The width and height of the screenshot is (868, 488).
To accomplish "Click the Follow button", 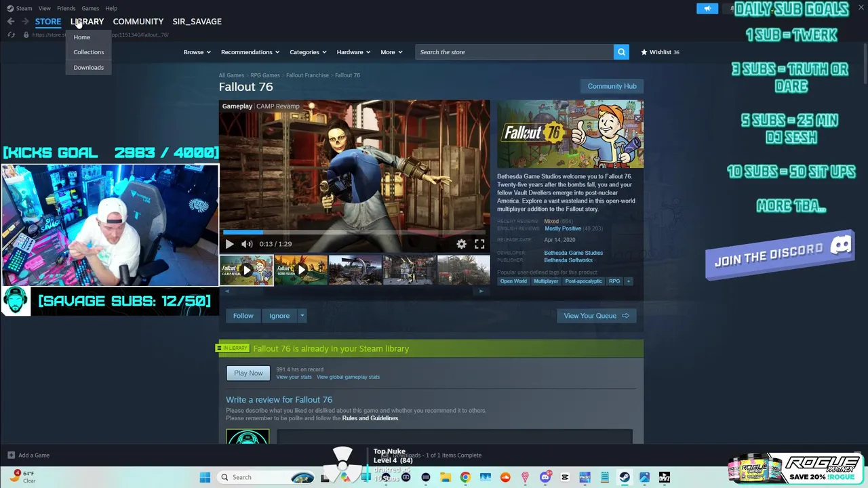I will click(243, 316).
